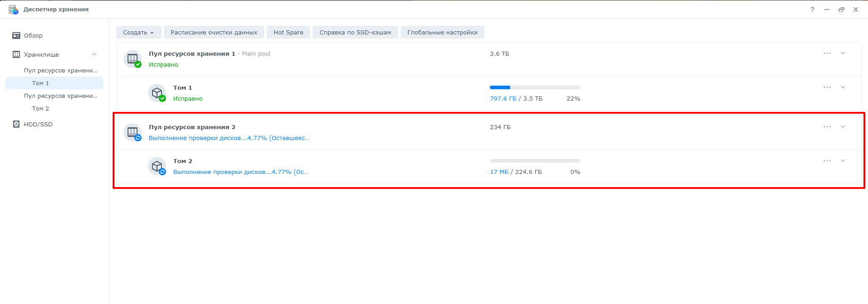Click the Том 2 volume cube icon
Screen dimensions: 868x304
[x=157, y=166]
